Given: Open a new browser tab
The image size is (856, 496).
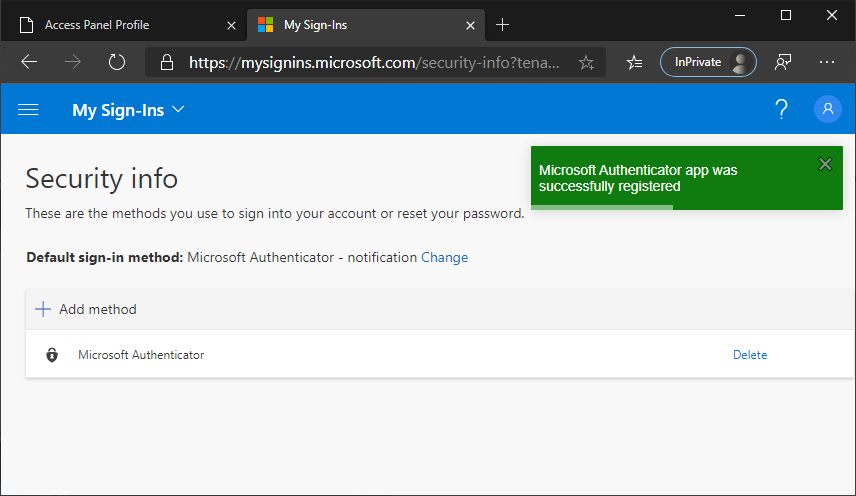Looking at the screenshot, I should tap(502, 24).
